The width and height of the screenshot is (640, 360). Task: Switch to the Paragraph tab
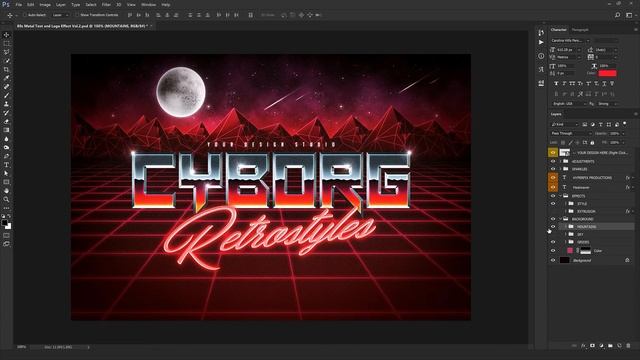click(580, 30)
